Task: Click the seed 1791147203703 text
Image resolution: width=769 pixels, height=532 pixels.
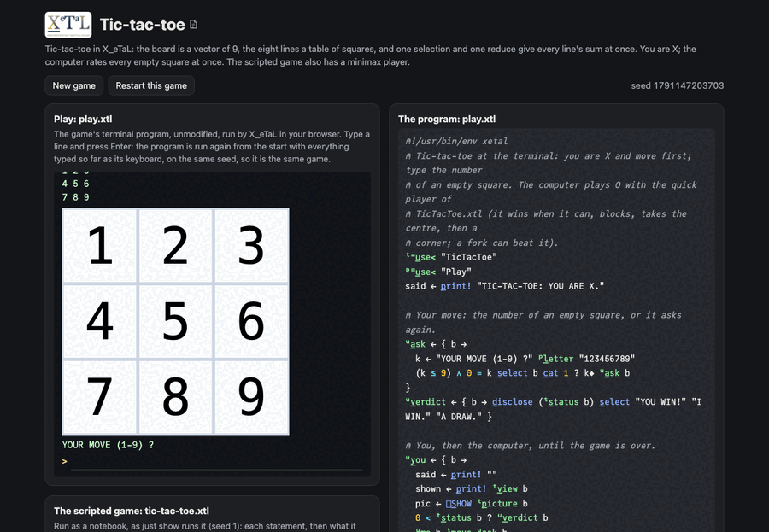Action: [677, 85]
